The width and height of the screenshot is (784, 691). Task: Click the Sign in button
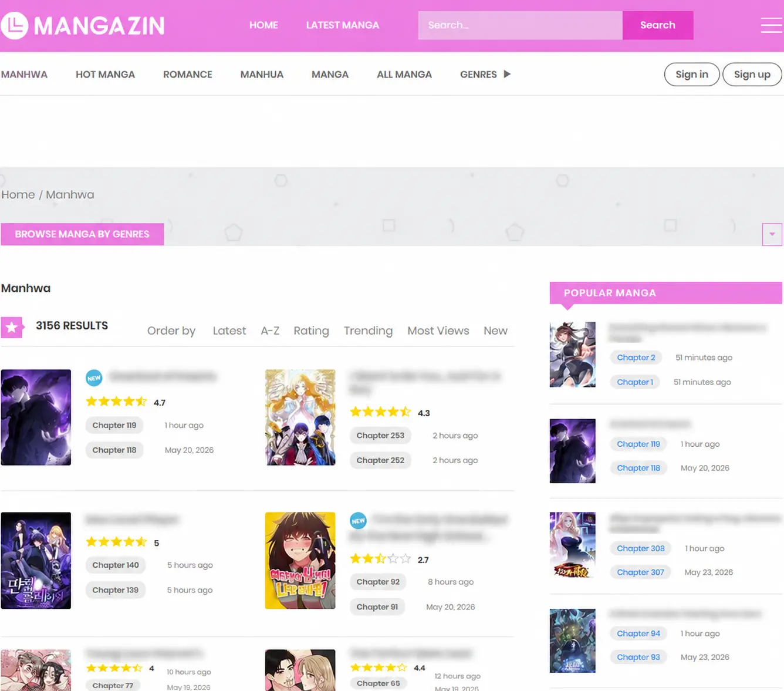click(692, 75)
